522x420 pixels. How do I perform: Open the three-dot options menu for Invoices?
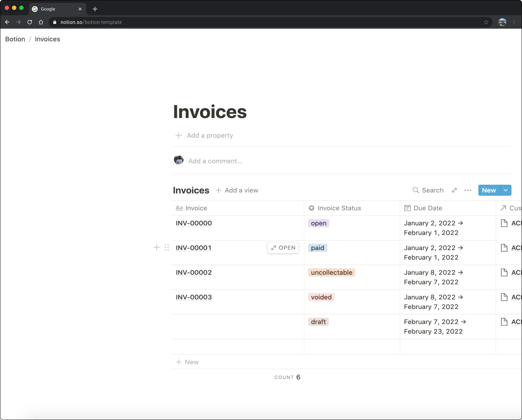pyautogui.click(x=468, y=190)
